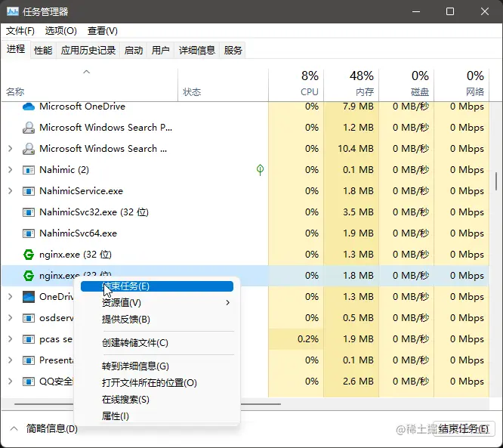Collapse to 简略信息(D) view
The width and height of the screenshot is (503, 448).
tap(45, 429)
